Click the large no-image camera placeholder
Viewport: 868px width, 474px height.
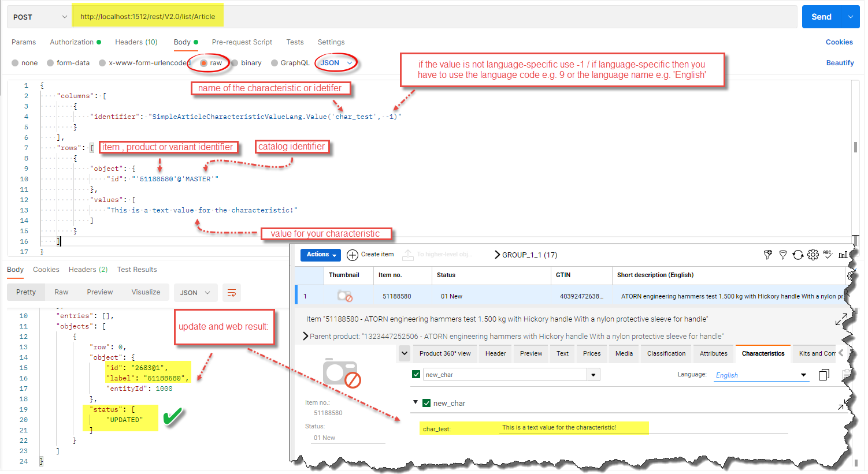click(x=342, y=373)
